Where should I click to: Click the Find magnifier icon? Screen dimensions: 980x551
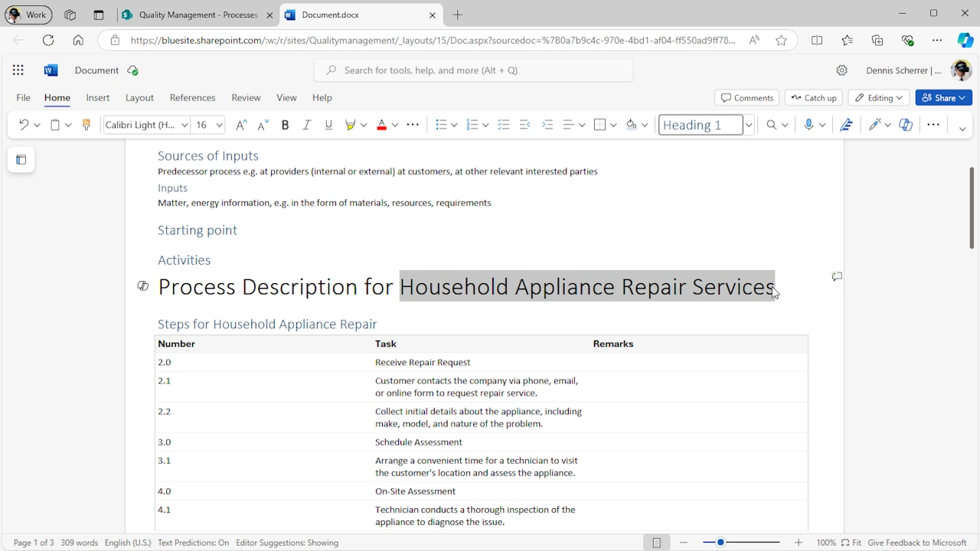[x=772, y=125]
